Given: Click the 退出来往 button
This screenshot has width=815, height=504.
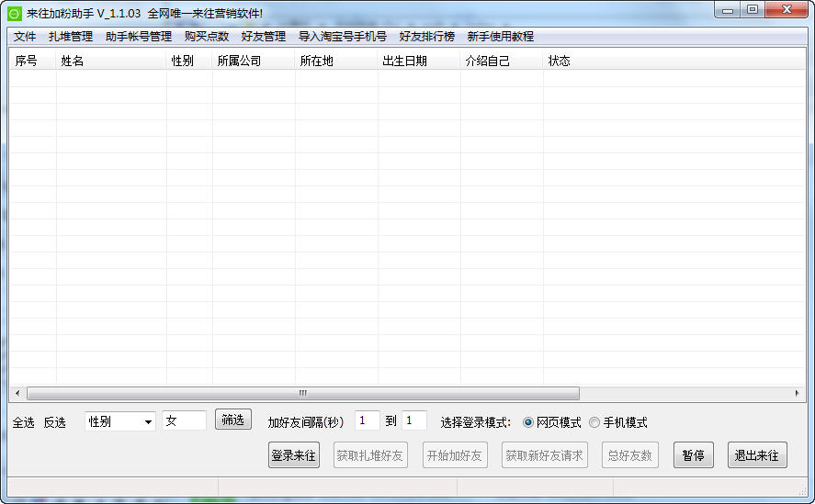Looking at the screenshot, I should (x=757, y=455).
